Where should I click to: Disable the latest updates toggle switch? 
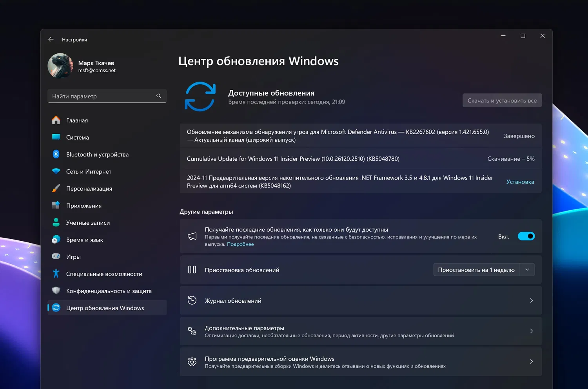click(x=526, y=236)
